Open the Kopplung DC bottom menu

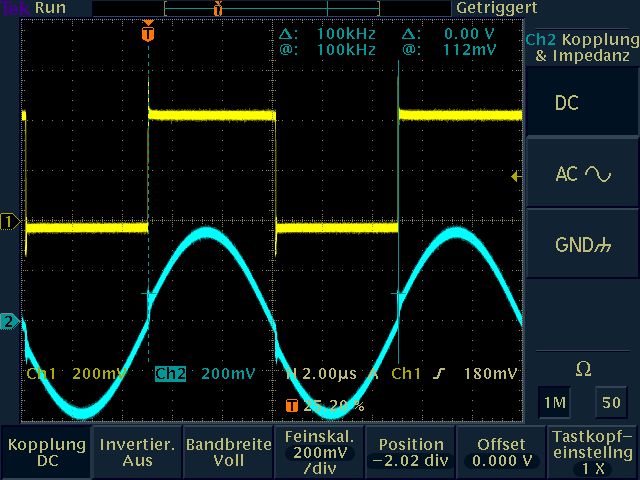click(x=45, y=453)
